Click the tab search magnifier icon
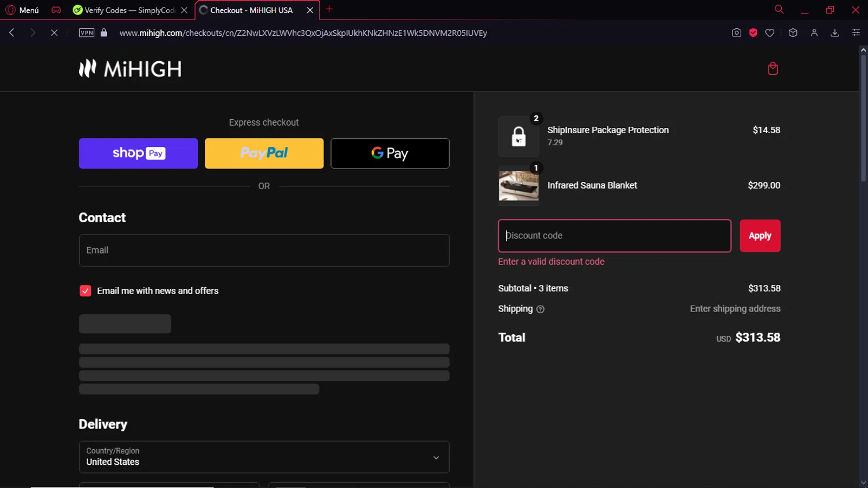Screen dimensions: 868x488 click(x=779, y=9)
